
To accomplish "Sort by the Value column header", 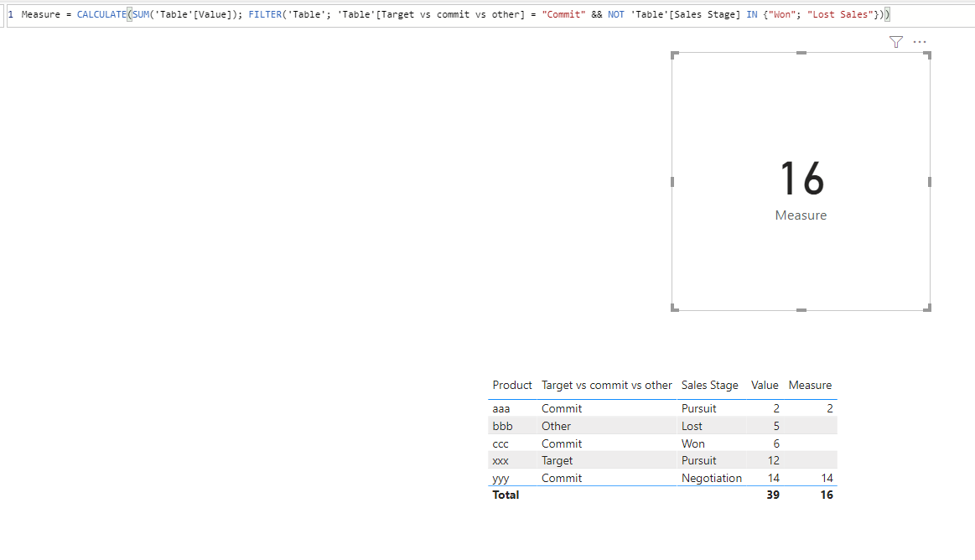I will click(x=765, y=386).
